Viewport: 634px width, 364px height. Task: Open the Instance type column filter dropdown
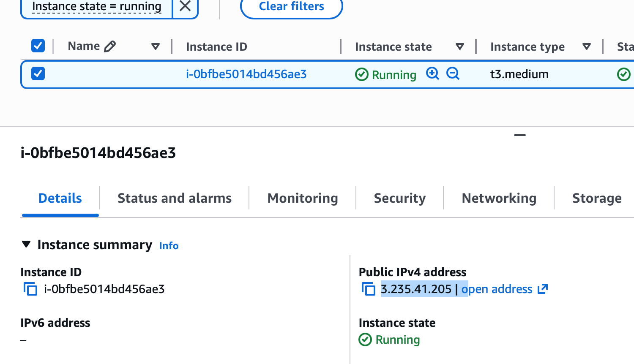click(x=587, y=46)
